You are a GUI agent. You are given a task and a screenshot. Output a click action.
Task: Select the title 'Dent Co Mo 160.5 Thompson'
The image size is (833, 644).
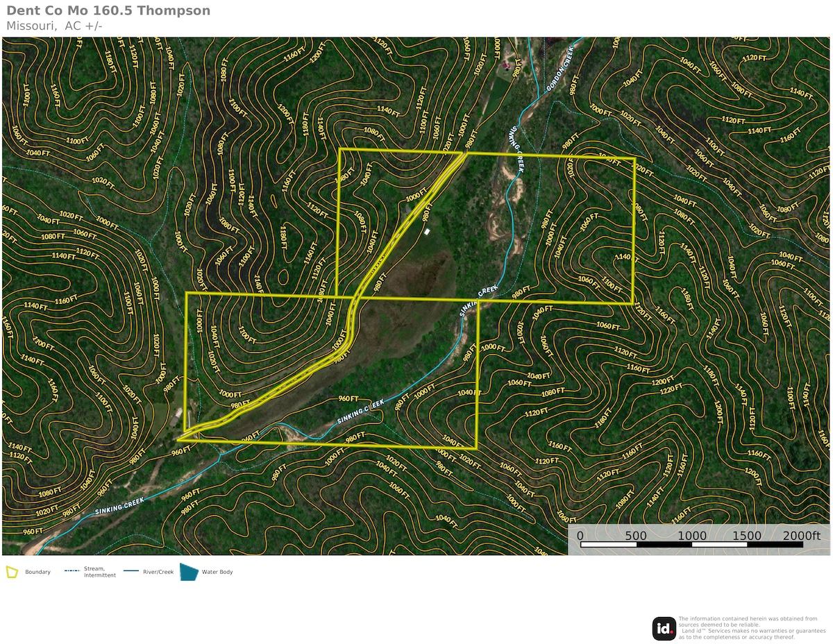click(x=108, y=10)
